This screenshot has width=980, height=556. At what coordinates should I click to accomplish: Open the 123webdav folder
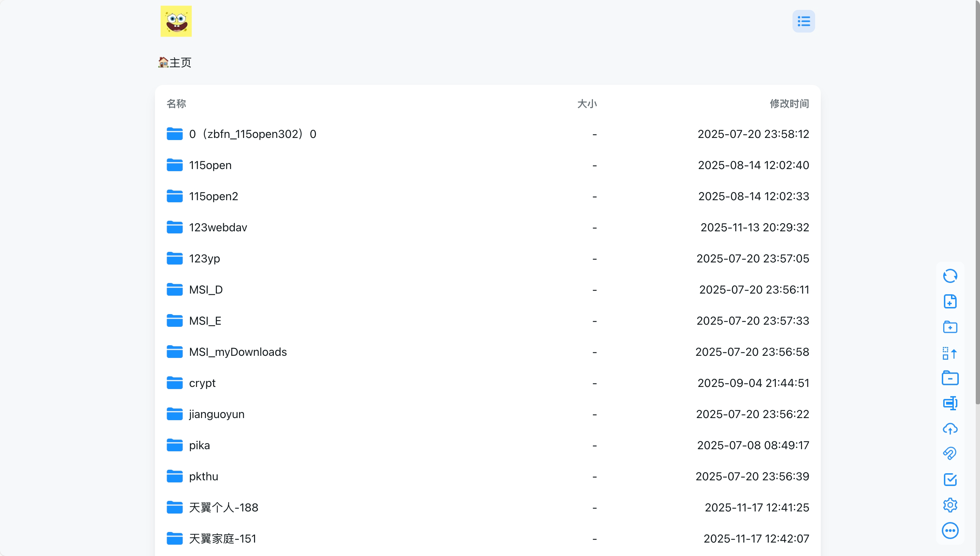218,227
